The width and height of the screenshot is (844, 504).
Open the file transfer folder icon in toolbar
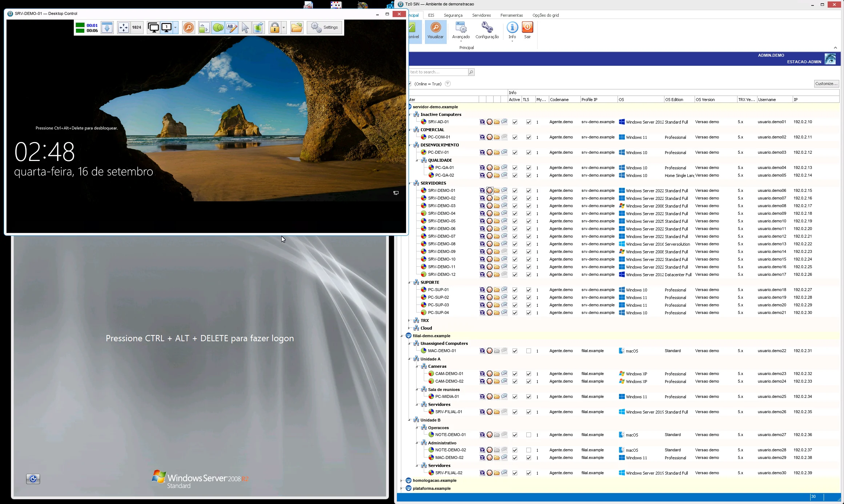tap(297, 28)
